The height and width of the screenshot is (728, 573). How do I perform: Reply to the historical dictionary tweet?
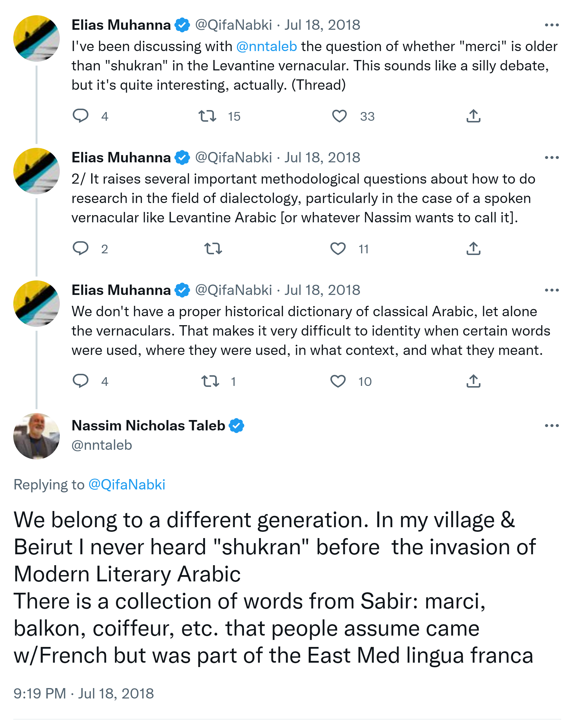tap(81, 381)
